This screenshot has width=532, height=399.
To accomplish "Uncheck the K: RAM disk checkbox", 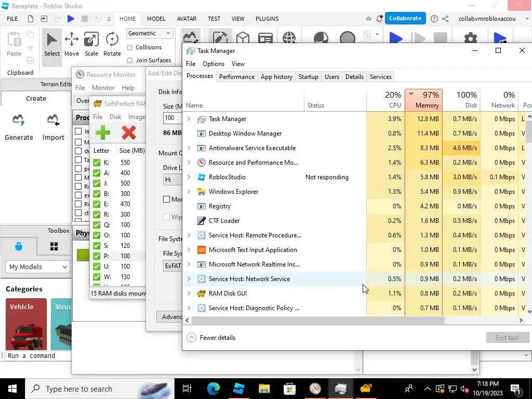I will [x=97, y=163].
